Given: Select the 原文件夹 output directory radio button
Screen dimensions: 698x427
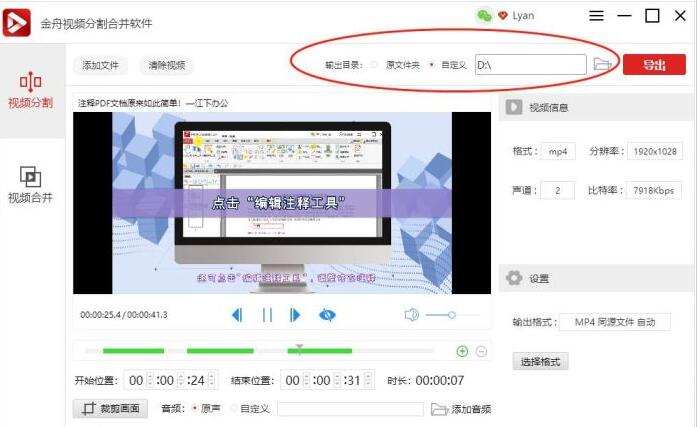Looking at the screenshot, I should pos(375,65).
